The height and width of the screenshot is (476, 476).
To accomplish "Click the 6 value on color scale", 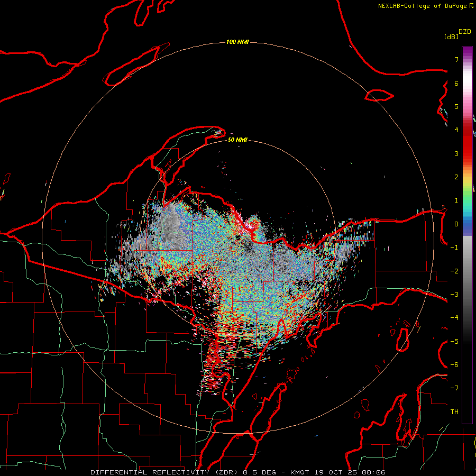I will (x=456, y=83).
